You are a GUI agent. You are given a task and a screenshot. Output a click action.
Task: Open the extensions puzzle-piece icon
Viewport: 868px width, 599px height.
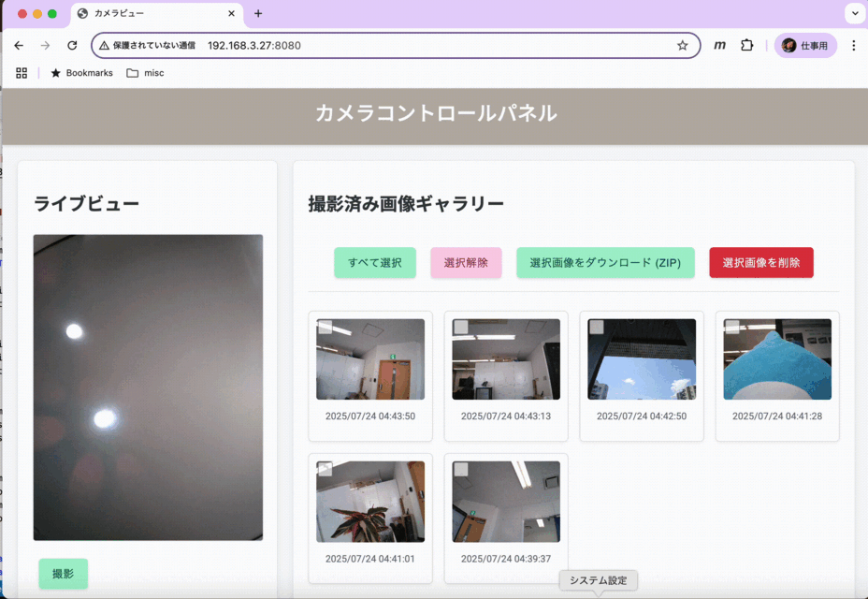[x=746, y=45]
